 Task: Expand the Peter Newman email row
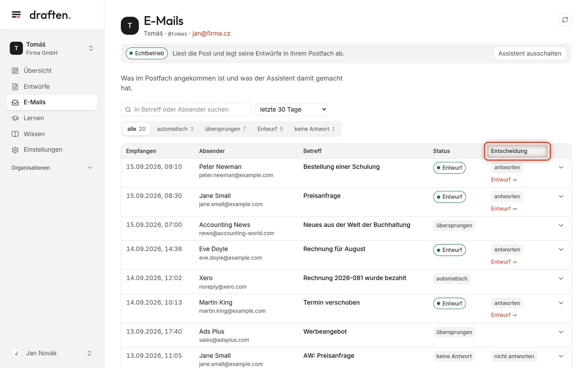[x=561, y=167]
